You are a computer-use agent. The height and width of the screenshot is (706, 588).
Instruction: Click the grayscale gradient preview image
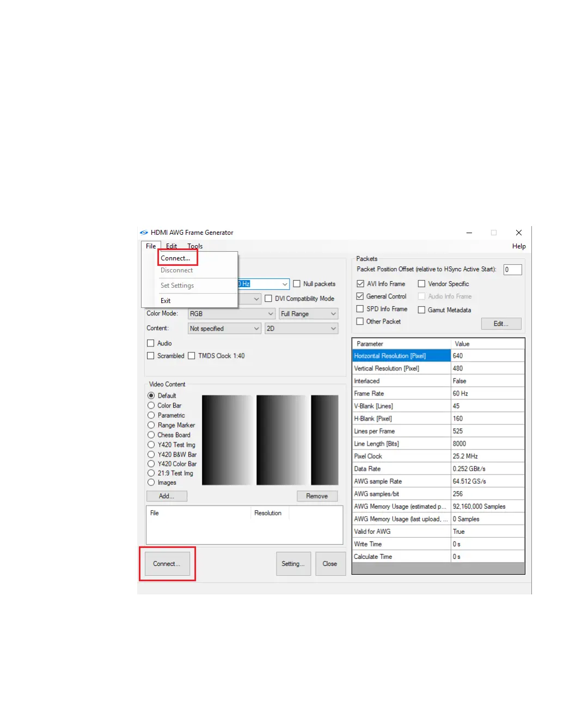pyautogui.click(x=270, y=440)
